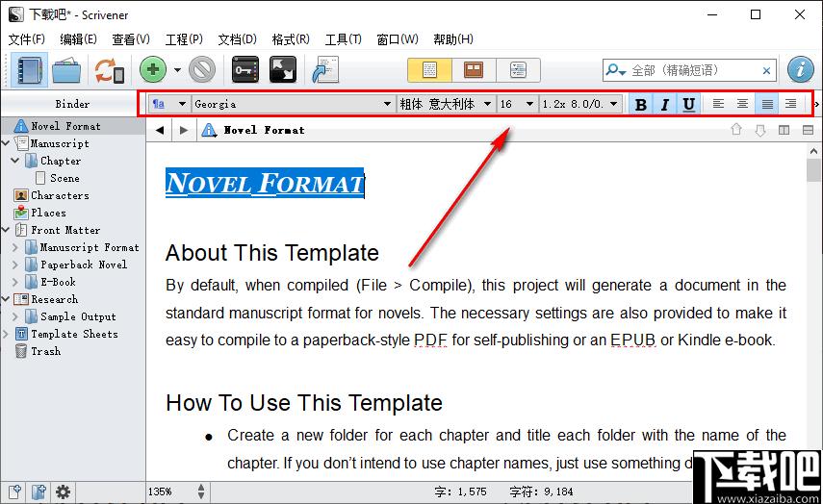Add a new item with green plus
Image resolution: width=823 pixels, height=504 pixels.
coord(153,70)
